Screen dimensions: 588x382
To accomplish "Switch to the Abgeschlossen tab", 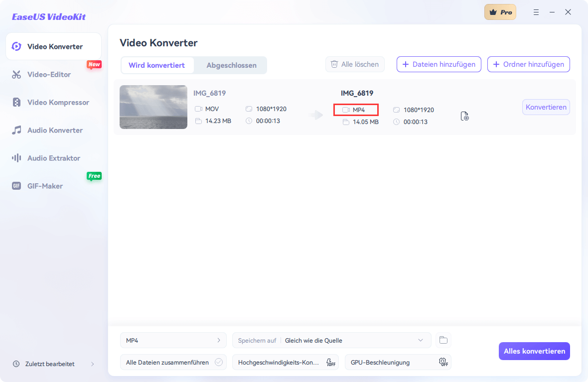I will point(231,65).
